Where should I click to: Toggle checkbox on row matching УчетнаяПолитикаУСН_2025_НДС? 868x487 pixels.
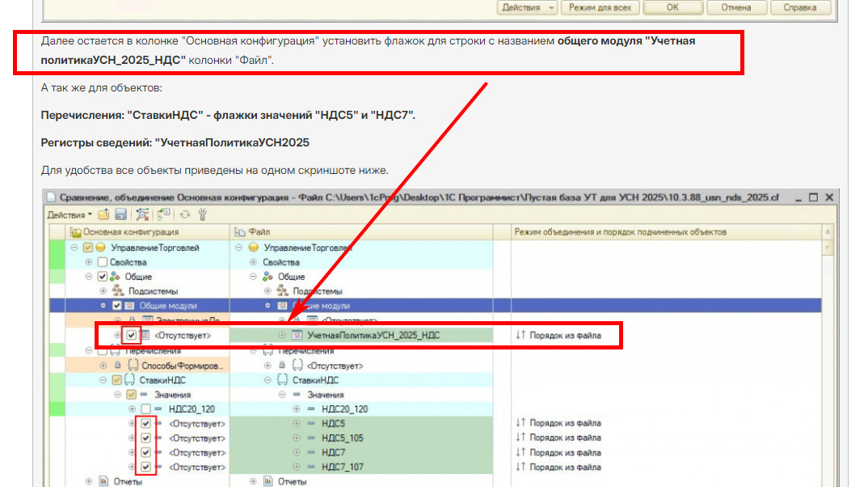tap(131, 335)
